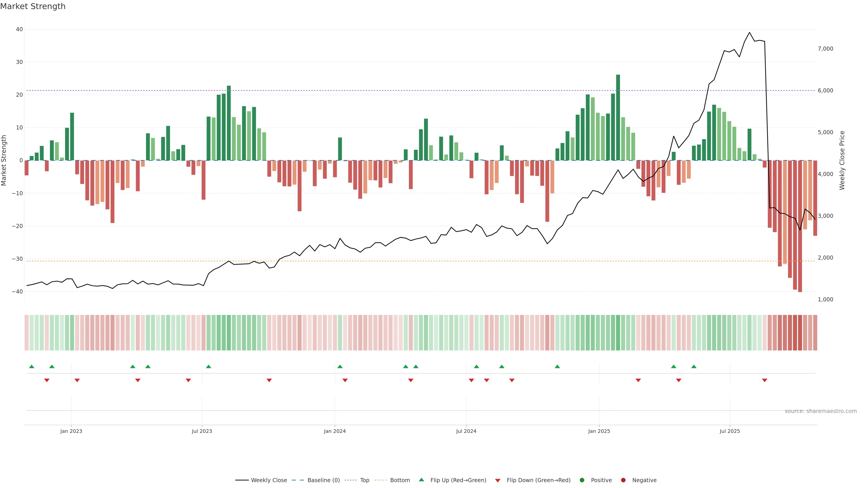Click the Market Strength chart title
The width and height of the screenshot is (868, 488).
pos(33,6)
